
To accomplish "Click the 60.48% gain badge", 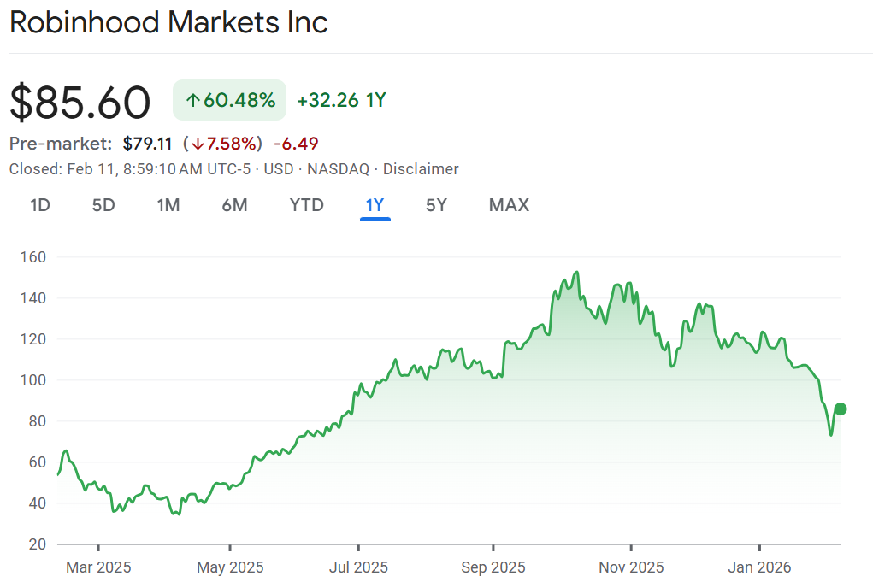I will click(x=229, y=101).
